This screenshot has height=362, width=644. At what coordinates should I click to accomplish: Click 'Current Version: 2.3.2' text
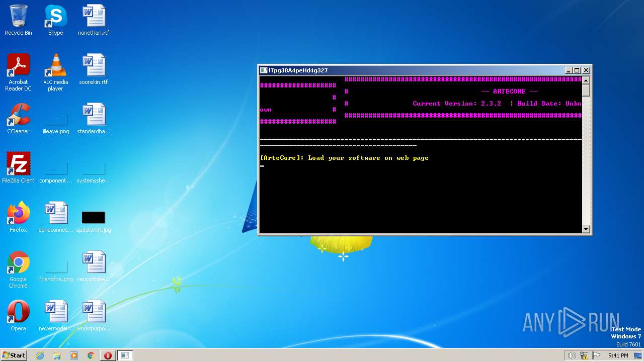coord(457,104)
